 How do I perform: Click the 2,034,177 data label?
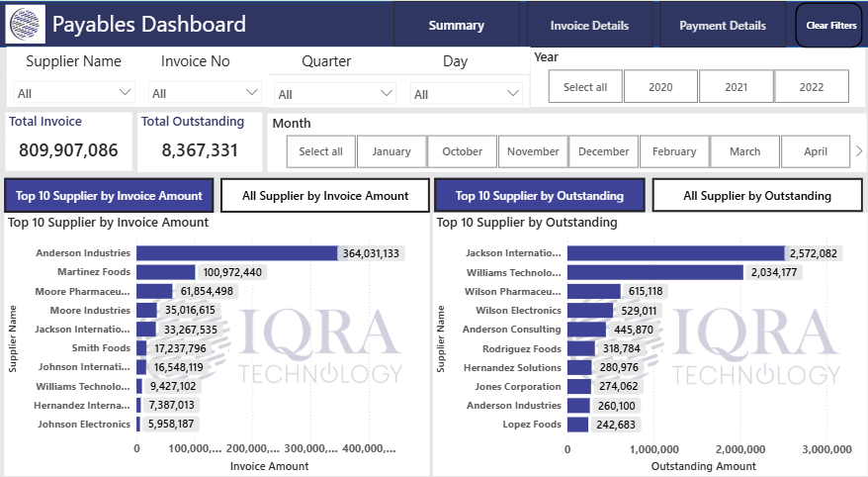point(774,272)
